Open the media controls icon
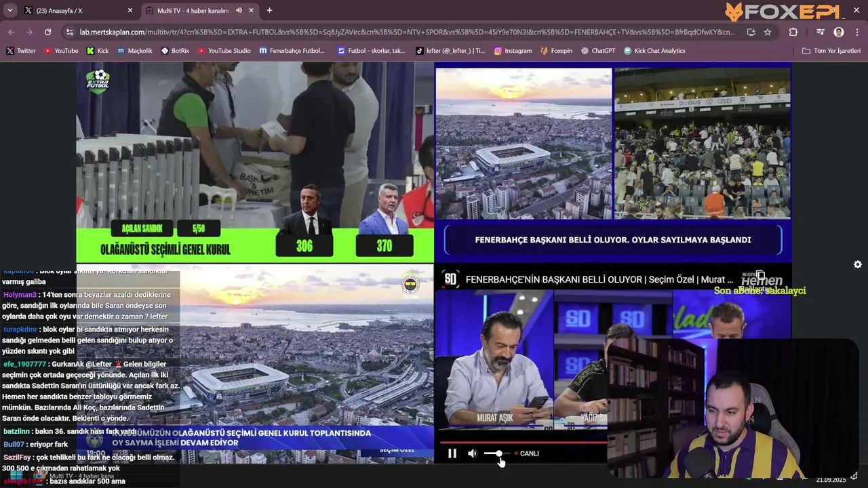868x488 pixels. pos(821,32)
